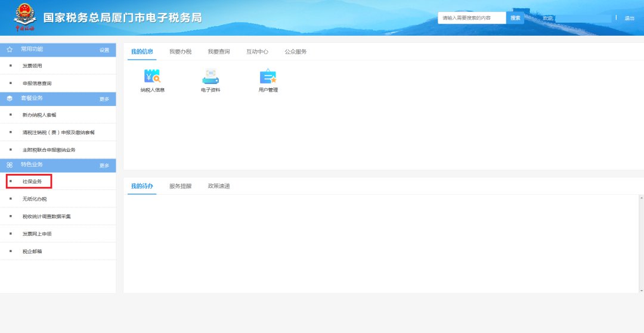Open the 用户管理 icon
644x333 pixels.
click(268, 77)
